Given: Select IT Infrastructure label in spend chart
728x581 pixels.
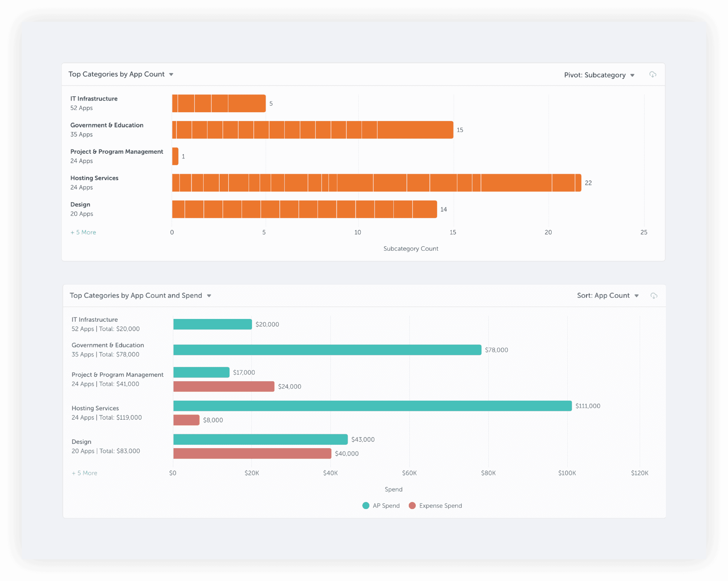Looking at the screenshot, I should pos(94,320).
